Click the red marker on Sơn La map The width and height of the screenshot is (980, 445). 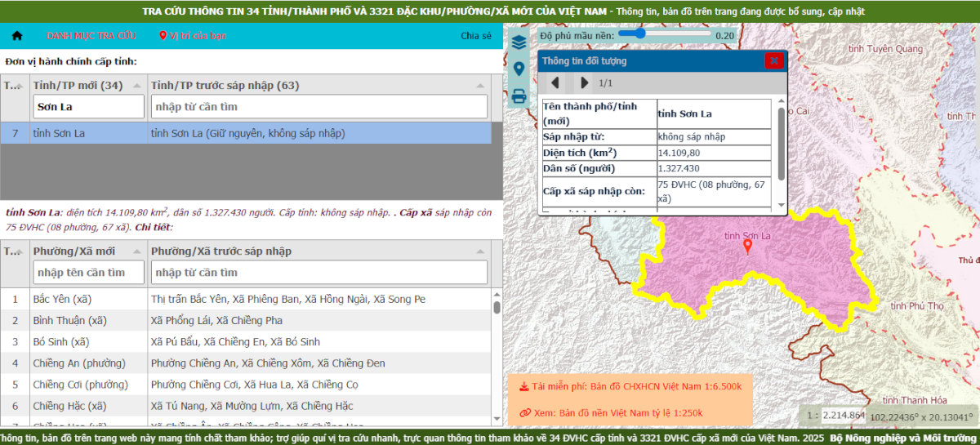coord(747,246)
